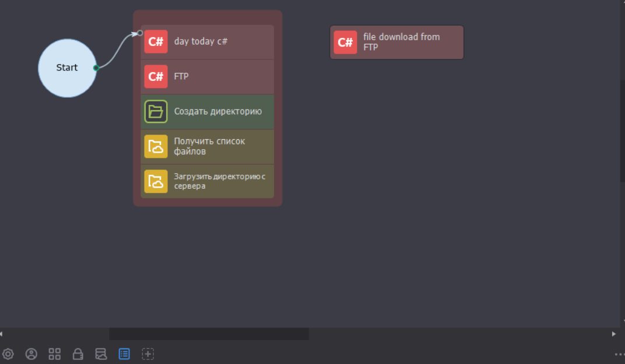Select the 'Получить список файлов' action label
Image resolution: width=625 pixels, height=364 pixels.
pos(210,146)
